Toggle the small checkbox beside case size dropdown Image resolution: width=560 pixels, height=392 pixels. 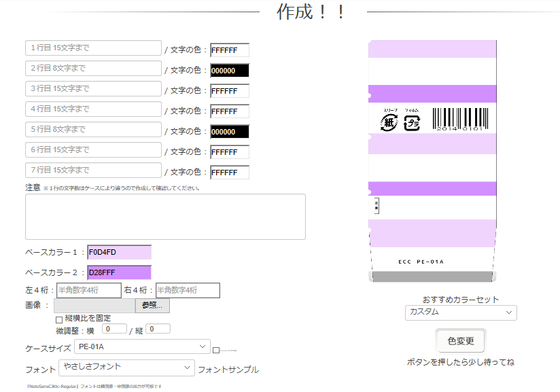tap(216, 351)
